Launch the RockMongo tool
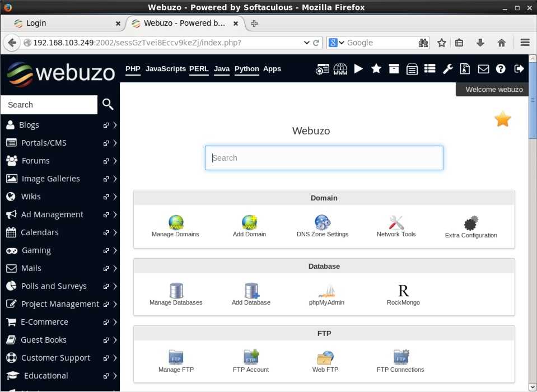 pos(403,291)
